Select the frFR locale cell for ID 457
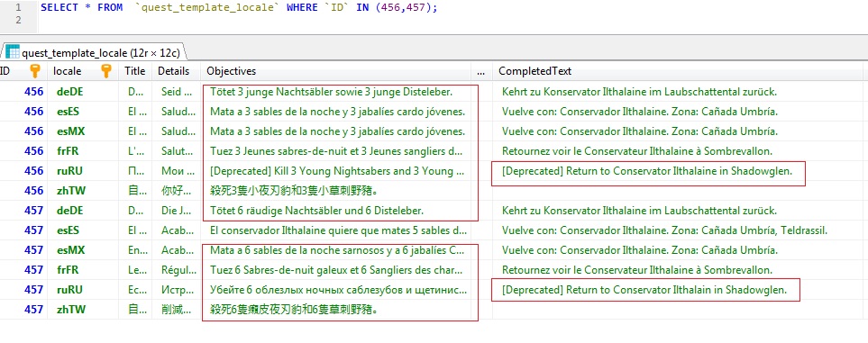This screenshot has width=868, height=343. 84,270
